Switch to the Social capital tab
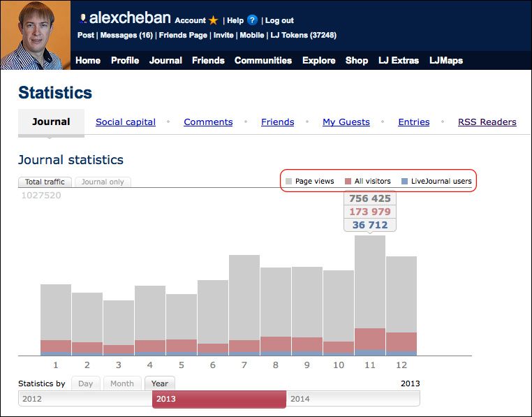Image resolution: width=532 pixels, height=417 pixels. pyautogui.click(x=126, y=122)
